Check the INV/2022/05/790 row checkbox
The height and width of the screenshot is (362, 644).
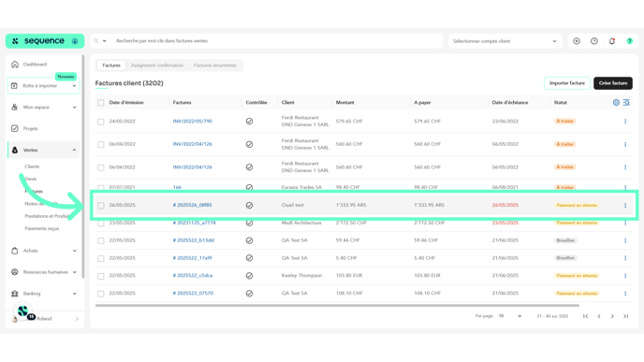point(101,122)
